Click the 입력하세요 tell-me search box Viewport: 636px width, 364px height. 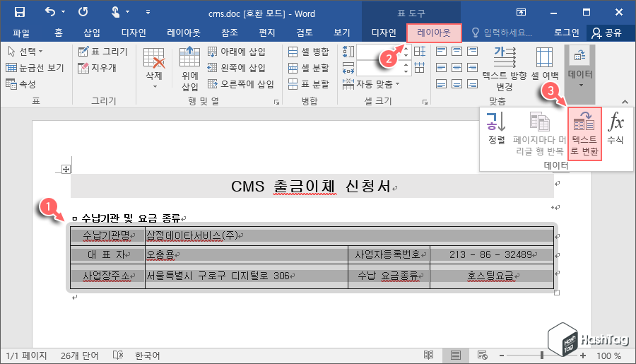click(x=502, y=33)
